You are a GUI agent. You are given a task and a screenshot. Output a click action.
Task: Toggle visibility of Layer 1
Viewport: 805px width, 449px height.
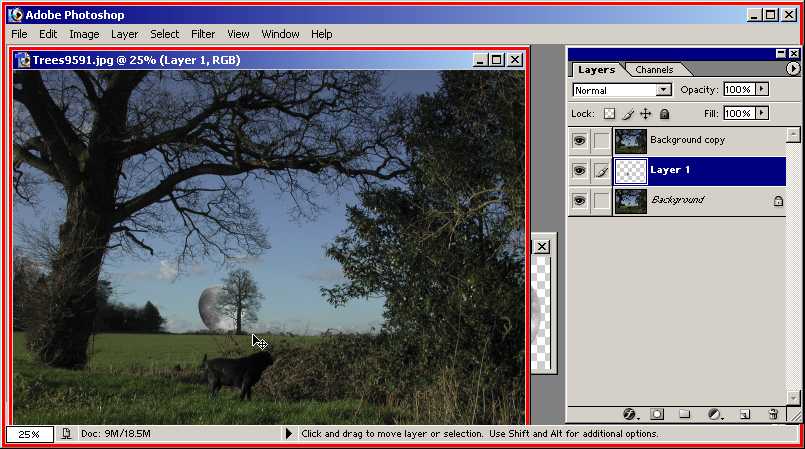pos(579,171)
